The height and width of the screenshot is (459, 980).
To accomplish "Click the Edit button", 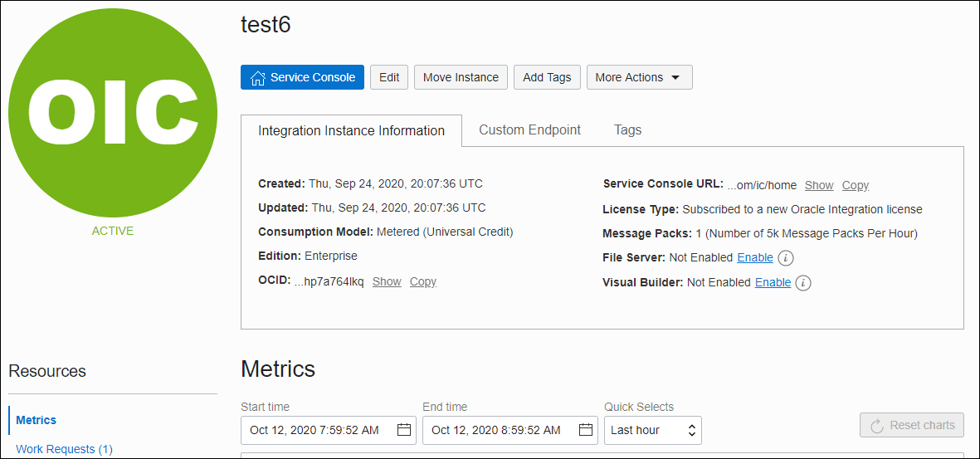I will [389, 77].
